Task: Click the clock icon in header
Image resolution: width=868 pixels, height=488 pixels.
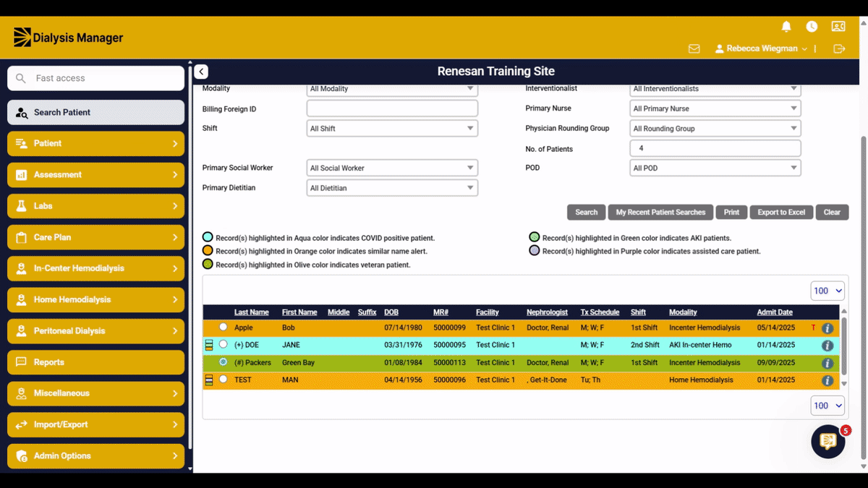Action: point(812,27)
